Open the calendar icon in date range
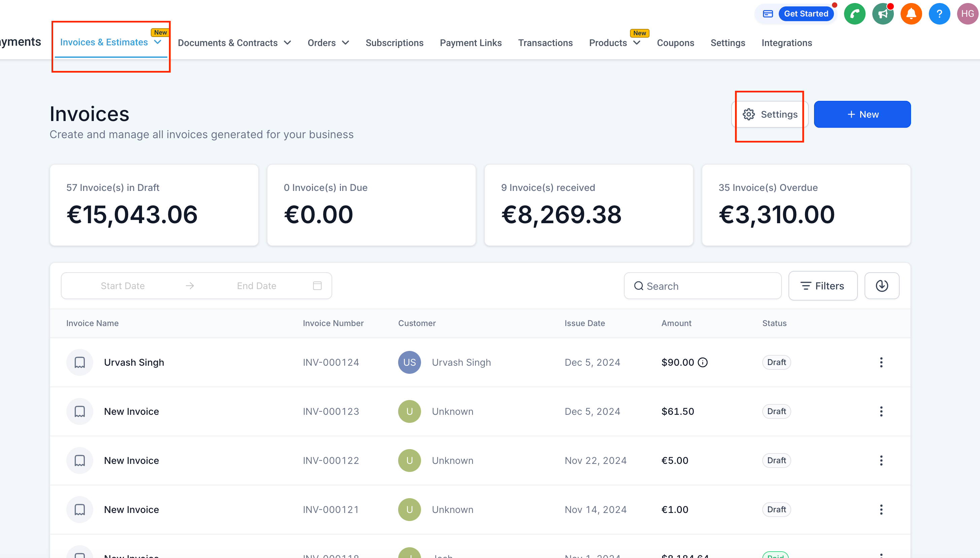The height and width of the screenshot is (558, 980). tap(317, 285)
